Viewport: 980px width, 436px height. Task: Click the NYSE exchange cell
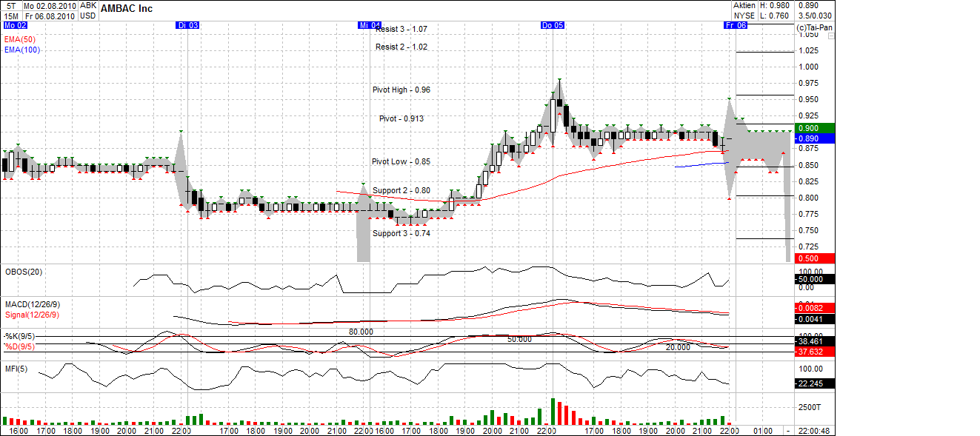pyautogui.click(x=744, y=16)
